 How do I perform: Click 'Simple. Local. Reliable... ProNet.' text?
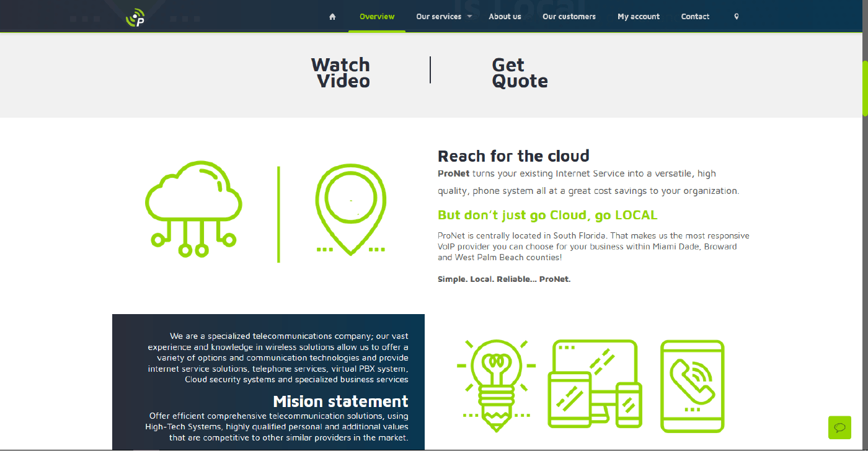pyautogui.click(x=504, y=279)
